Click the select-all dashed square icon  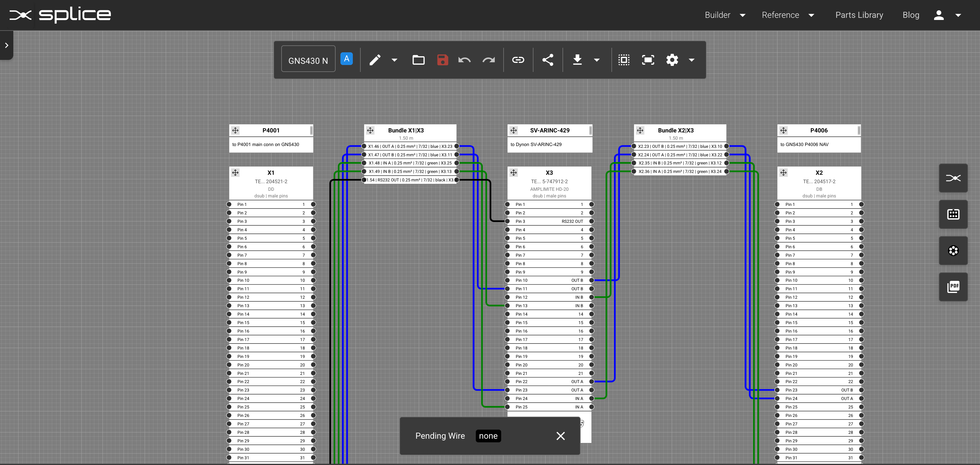click(x=624, y=60)
